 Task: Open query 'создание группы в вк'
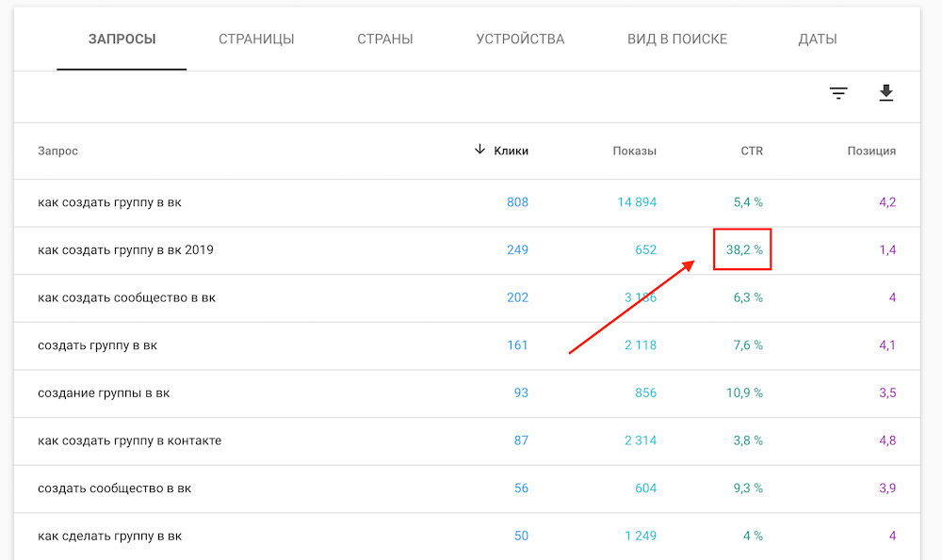[x=102, y=392]
